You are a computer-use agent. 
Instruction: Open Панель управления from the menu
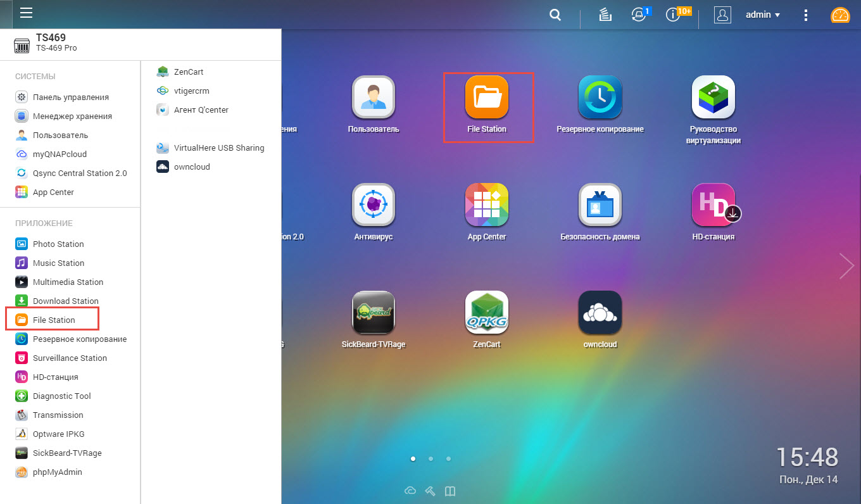tap(70, 97)
